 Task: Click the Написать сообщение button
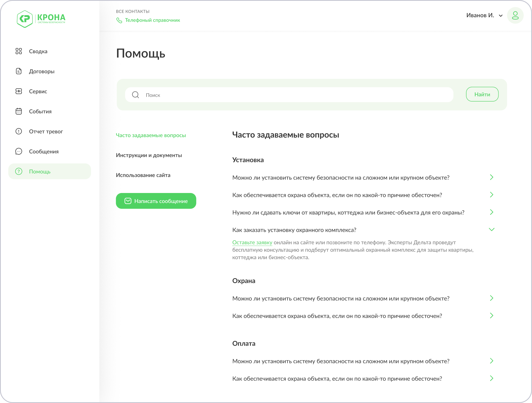[156, 201]
